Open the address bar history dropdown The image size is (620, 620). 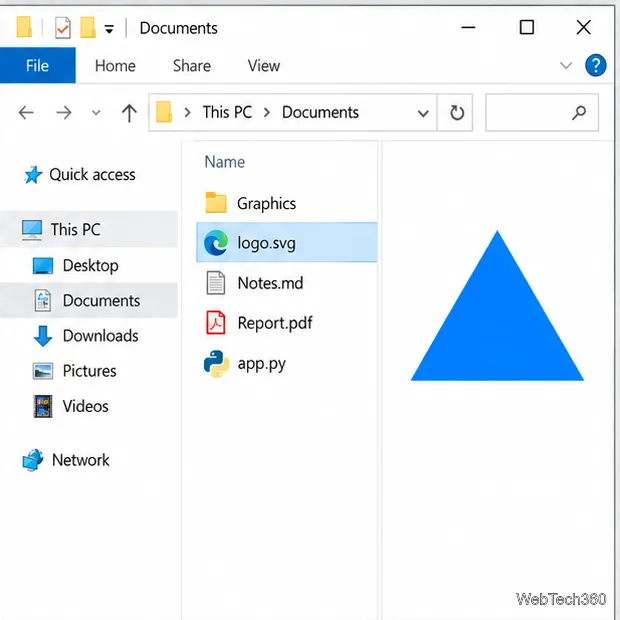coord(423,113)
